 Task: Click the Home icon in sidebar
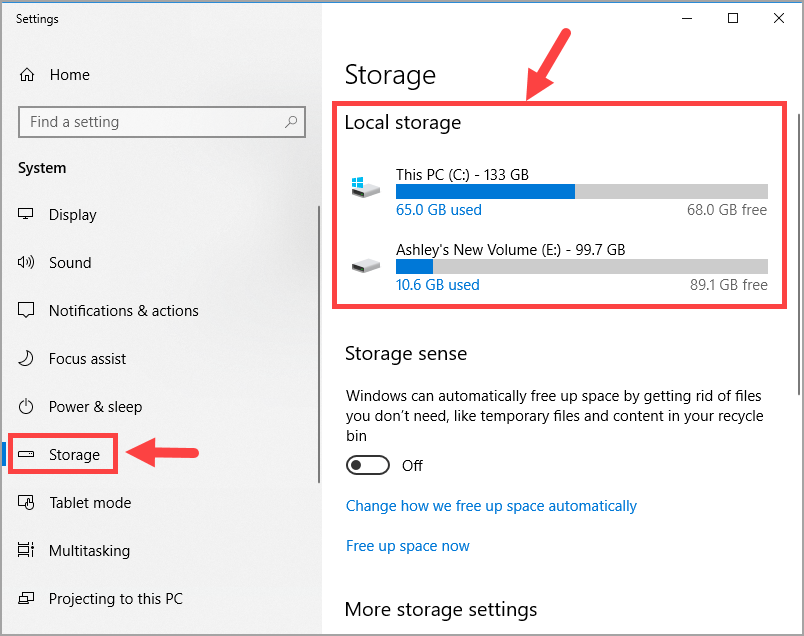[27, 75]
